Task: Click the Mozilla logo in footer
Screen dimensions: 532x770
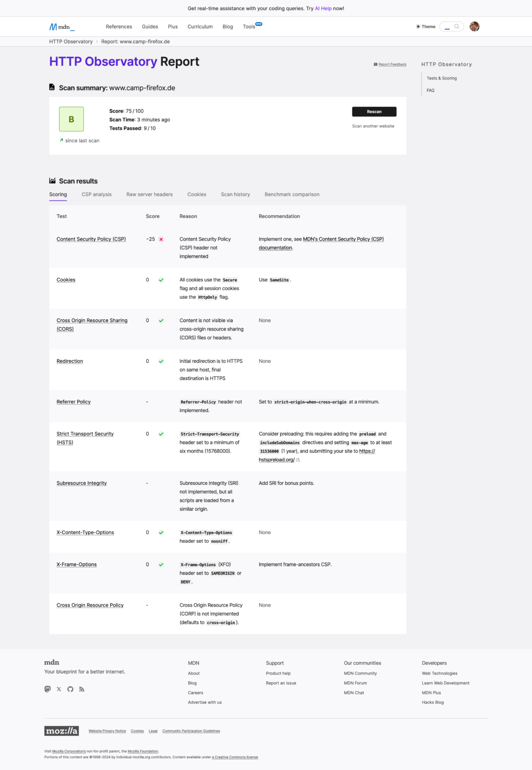Action: (x=62, y=731)
